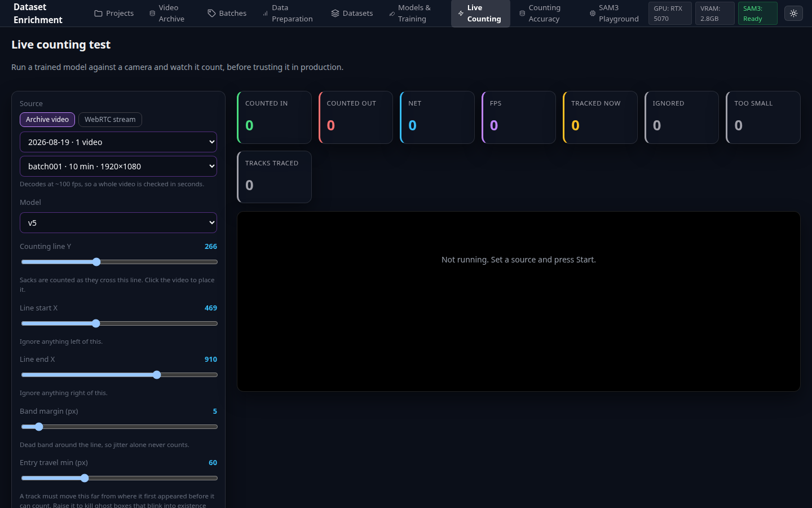Adjust the Band margin slider
Image resolution: width=812 pixels, height=508 pixels.
pyautogui.click(x=119, y=427)
